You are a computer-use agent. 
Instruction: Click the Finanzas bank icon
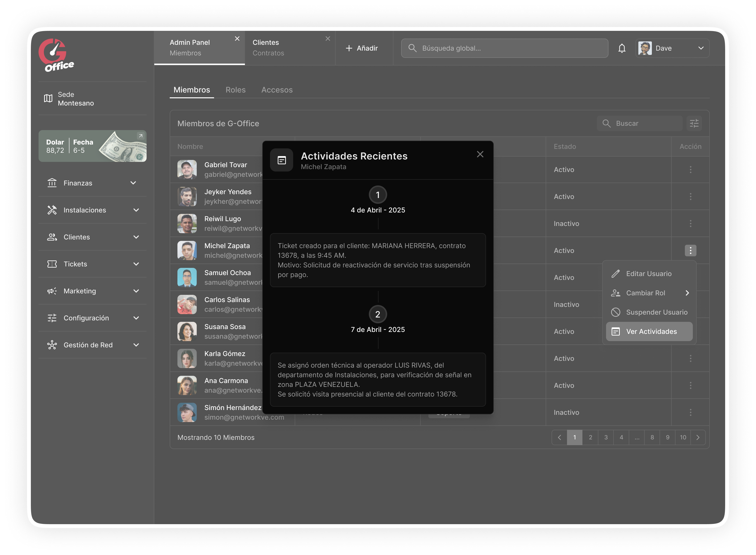click(52, 183)
